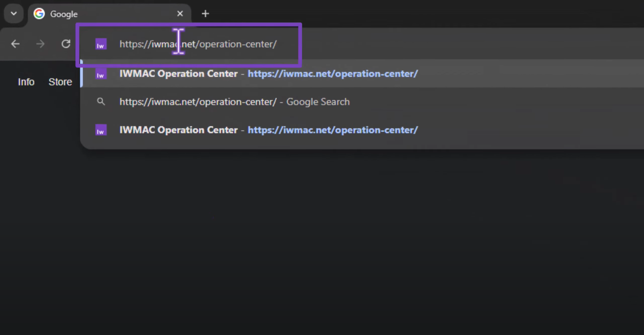
Task: Click the browser back arrow
Action: click(15, 44)
